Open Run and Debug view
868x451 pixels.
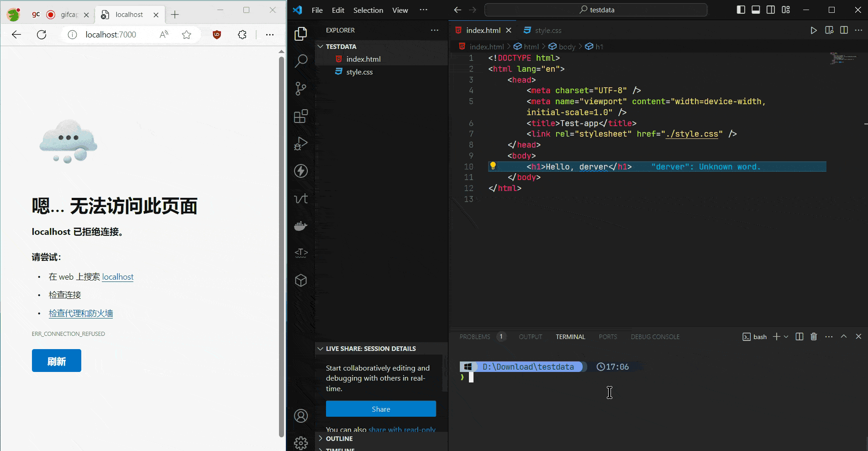(x=301, y=143)
